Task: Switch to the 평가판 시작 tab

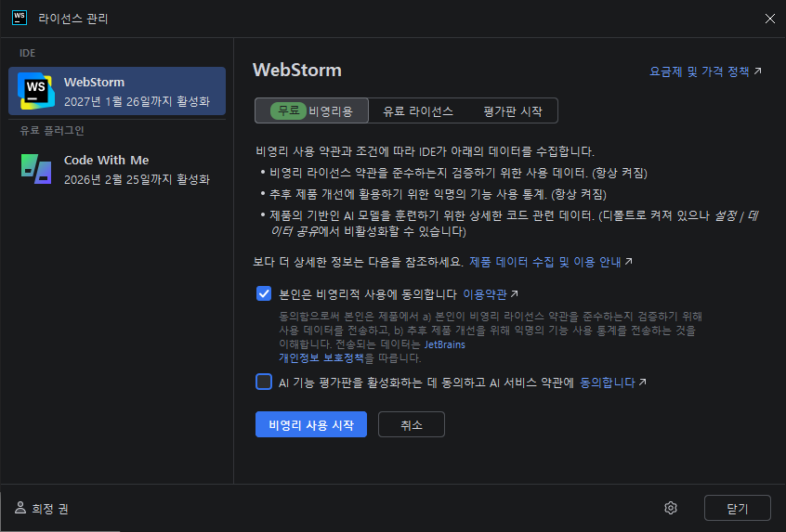Action: [512, 111]
